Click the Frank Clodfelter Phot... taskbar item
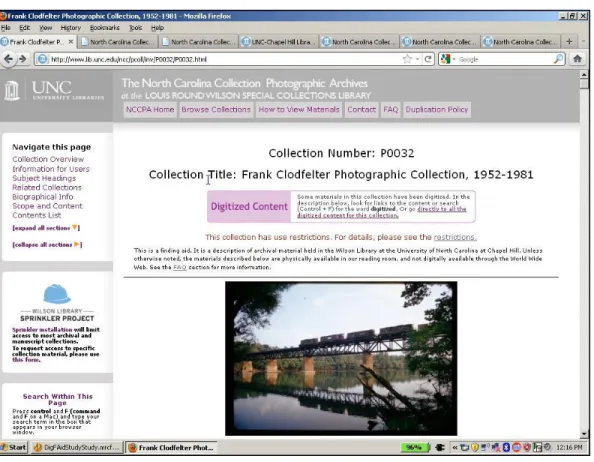594x462 pixels. pos(171,448)
